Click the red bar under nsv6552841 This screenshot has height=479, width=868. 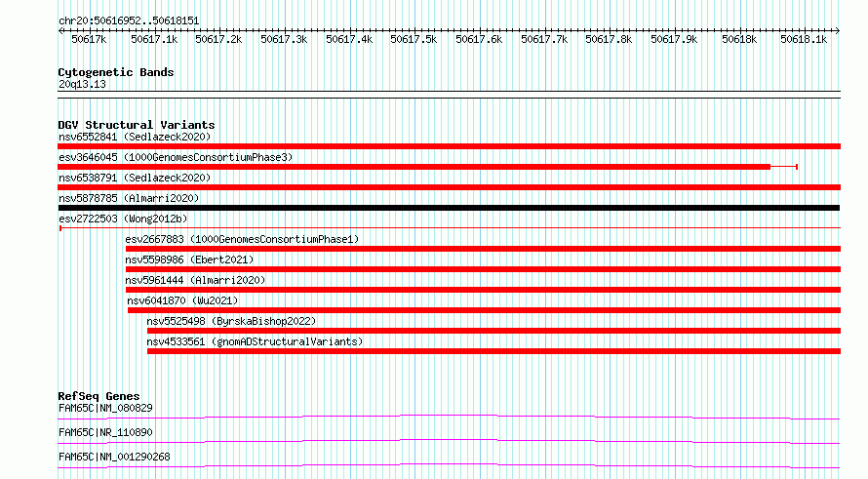449,146
